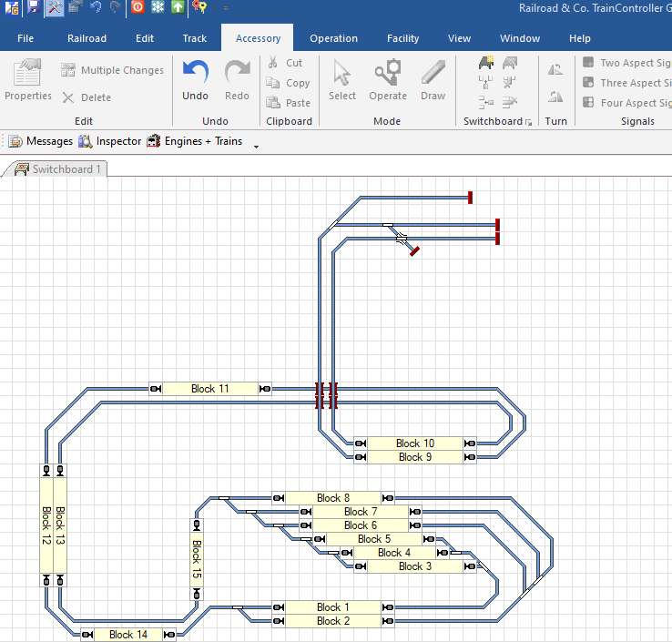The width and height of the screenshot is (672, 642).
Task: Click the Undo arrow icon
Action: tap(195, 73)
